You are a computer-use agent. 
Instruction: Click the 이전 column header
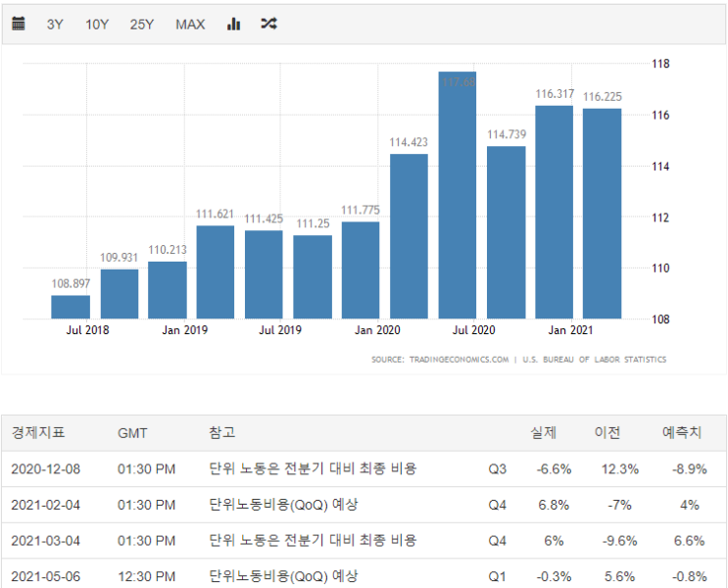pyautogui.click(x=607, y=433)
